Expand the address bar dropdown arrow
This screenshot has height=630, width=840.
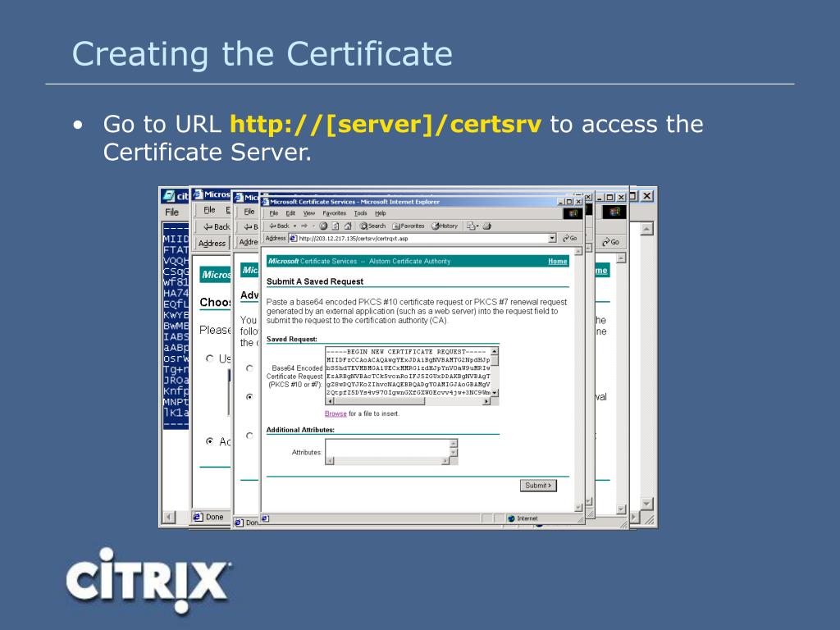pyautogui.click(x=552, y=239)
